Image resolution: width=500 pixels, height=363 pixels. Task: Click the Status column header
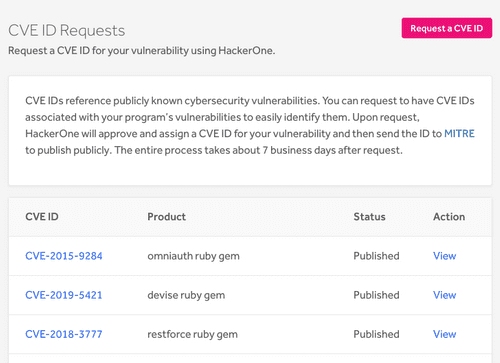click(x=369, y=217)
